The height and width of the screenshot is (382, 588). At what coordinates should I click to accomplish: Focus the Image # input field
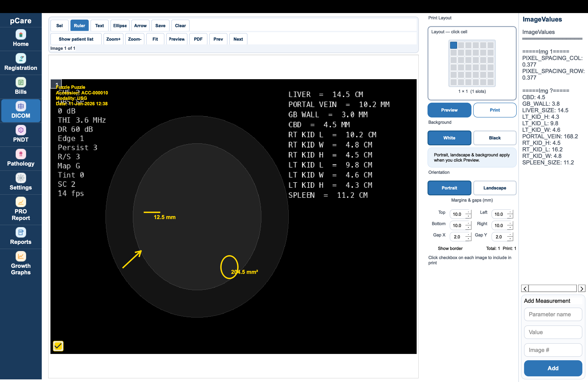[x=553, y=350]
